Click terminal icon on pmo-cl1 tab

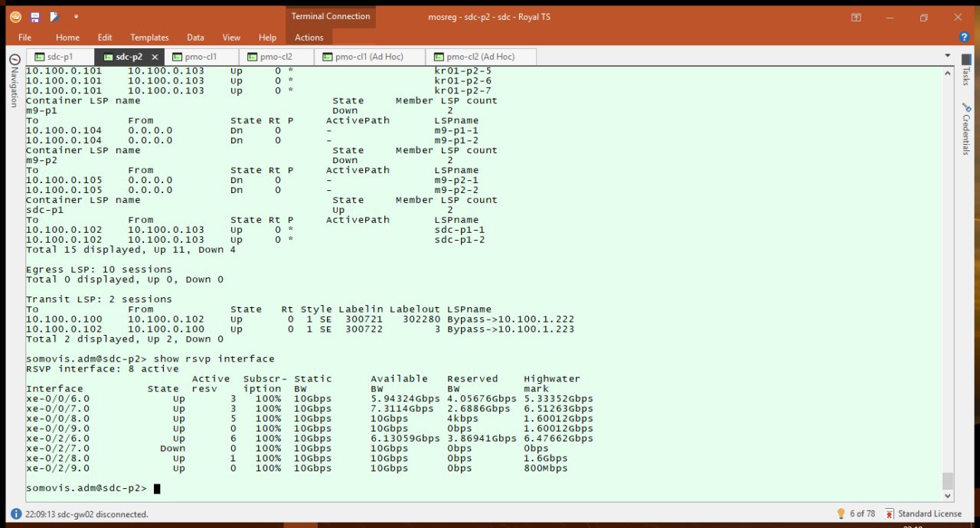pyautogui.click(x=178, y=57)
